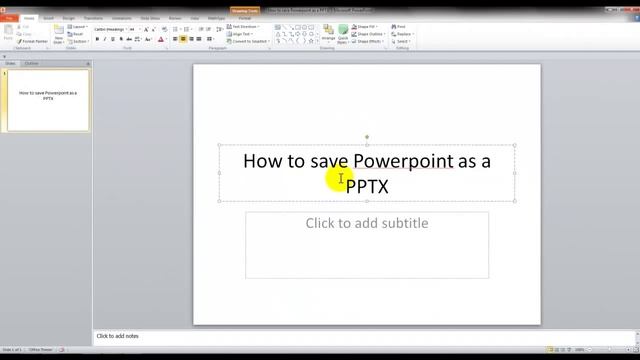Image resolution: width=640 pixels, height=360 pixels.
Task: Align text left
Action: click(x=175, y=39)
